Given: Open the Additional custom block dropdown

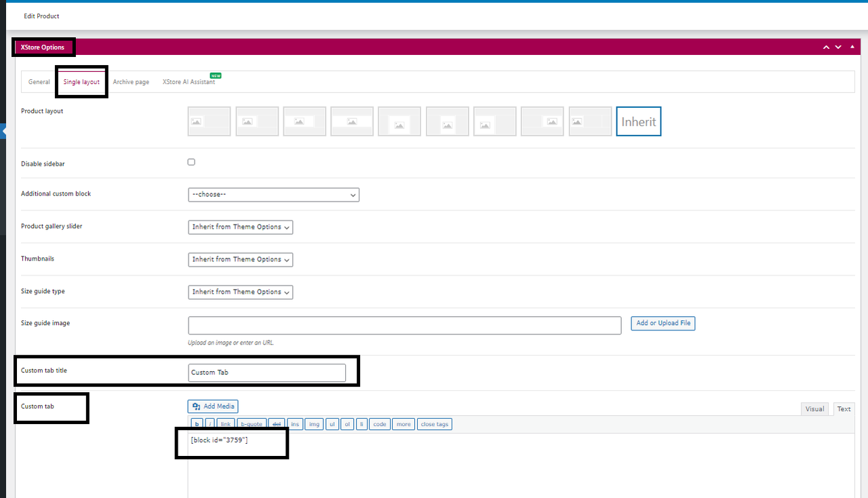Looking at the screenshot, I should [x=273, y=195].
